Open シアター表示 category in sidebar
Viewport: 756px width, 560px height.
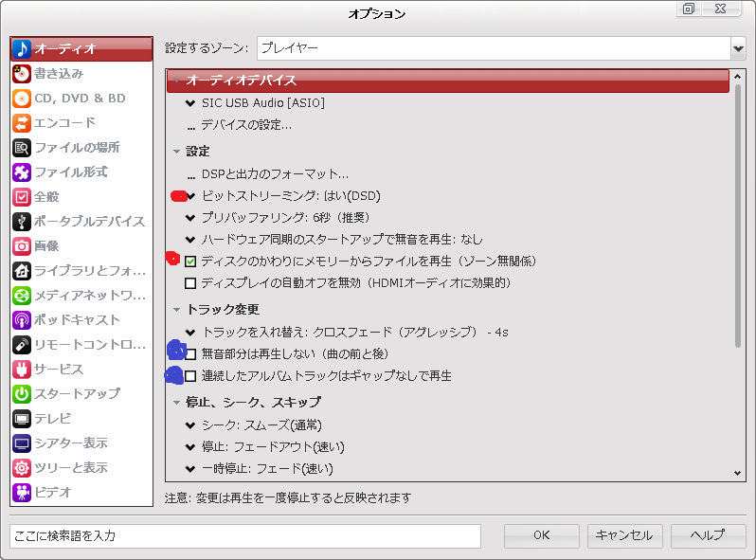point(70,443)
